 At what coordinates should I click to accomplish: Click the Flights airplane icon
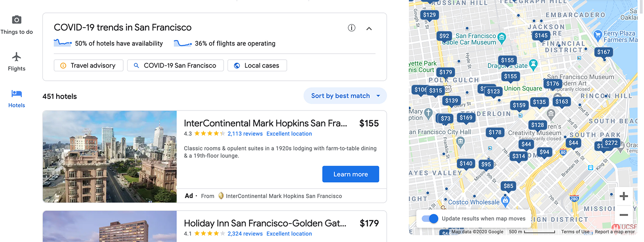pos(16,57)
